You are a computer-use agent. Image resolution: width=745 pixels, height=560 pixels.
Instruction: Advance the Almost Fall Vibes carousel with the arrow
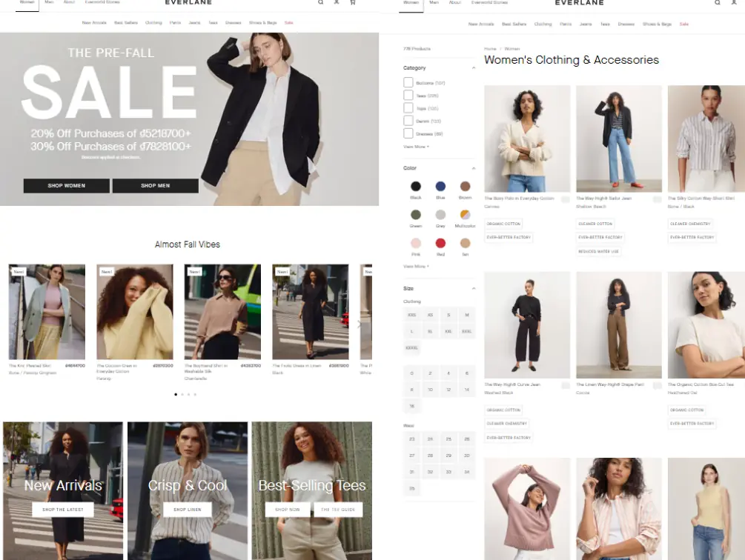point(359,324)
